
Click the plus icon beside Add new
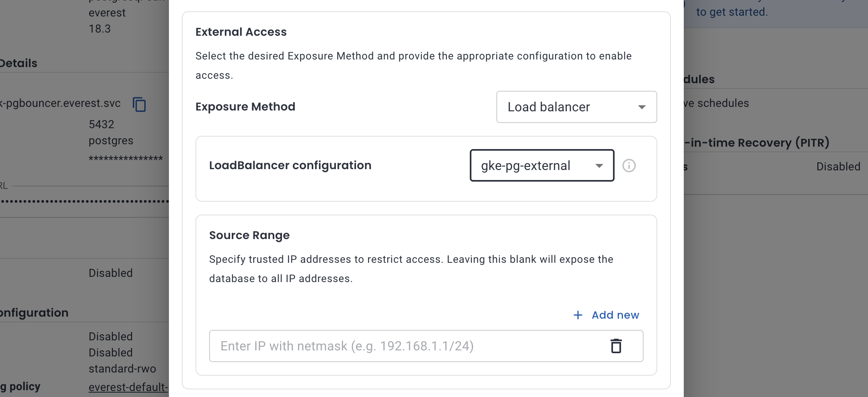pyautogui.click(x=578, y=315)
